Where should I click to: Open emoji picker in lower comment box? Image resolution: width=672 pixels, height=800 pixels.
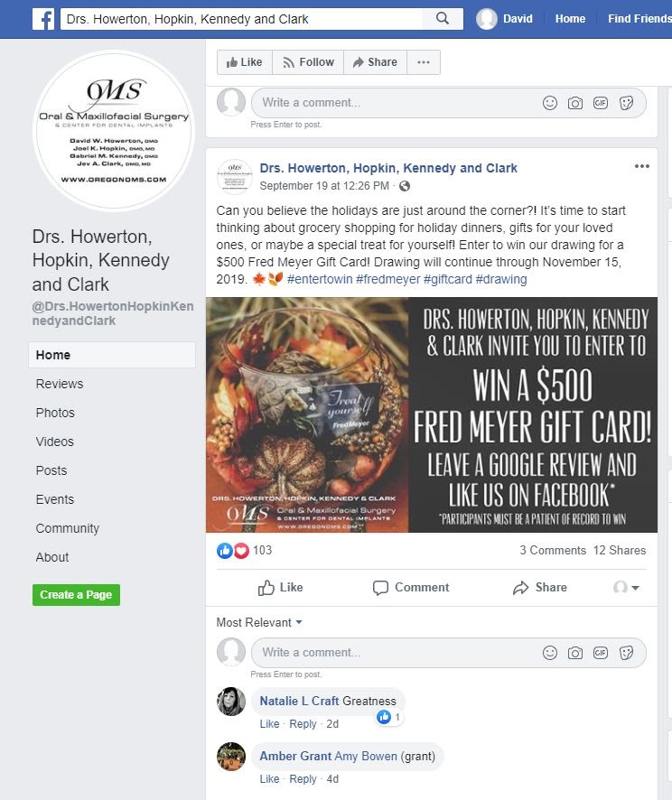point(549,653)
